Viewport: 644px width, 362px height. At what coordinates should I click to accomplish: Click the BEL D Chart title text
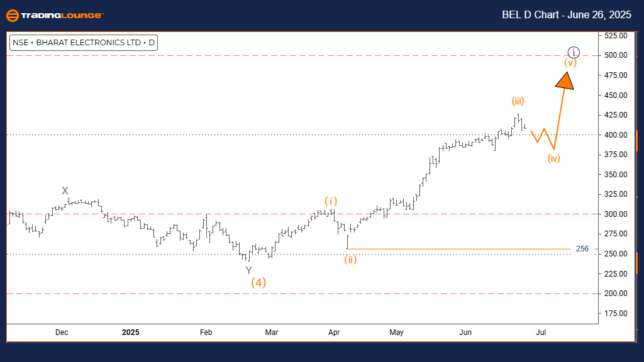567,15
